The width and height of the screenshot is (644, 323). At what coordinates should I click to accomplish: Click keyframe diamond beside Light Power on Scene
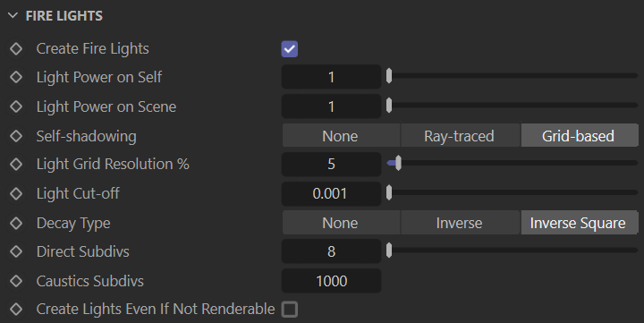[16, 106]
